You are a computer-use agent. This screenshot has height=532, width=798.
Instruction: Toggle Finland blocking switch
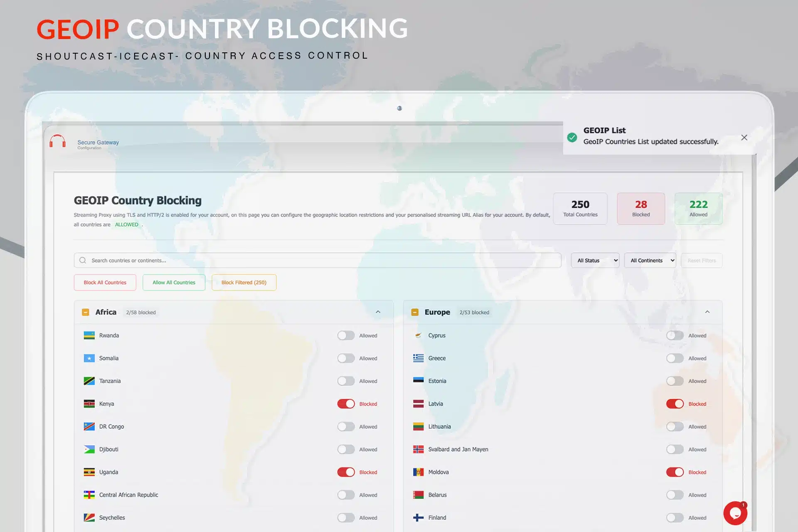[x=675, y=517]
